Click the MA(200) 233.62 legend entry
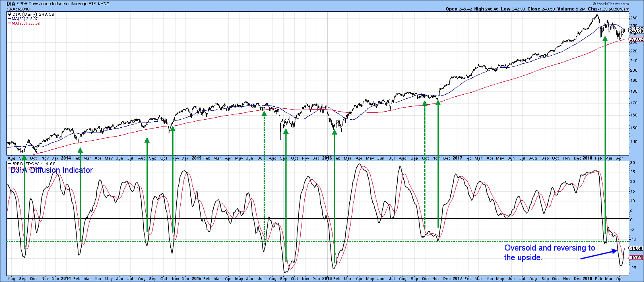 coord(24,23)
